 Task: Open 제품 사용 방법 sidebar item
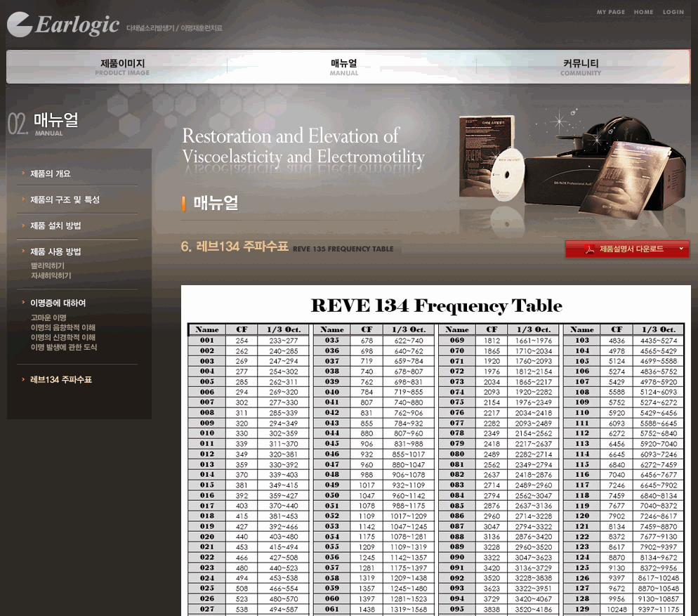pos(55,251)
